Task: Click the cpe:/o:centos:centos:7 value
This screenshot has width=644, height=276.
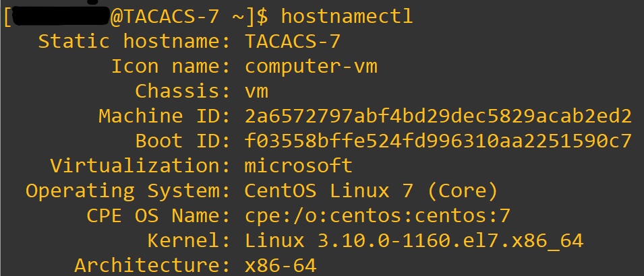Action: click(x=378, y=215)
